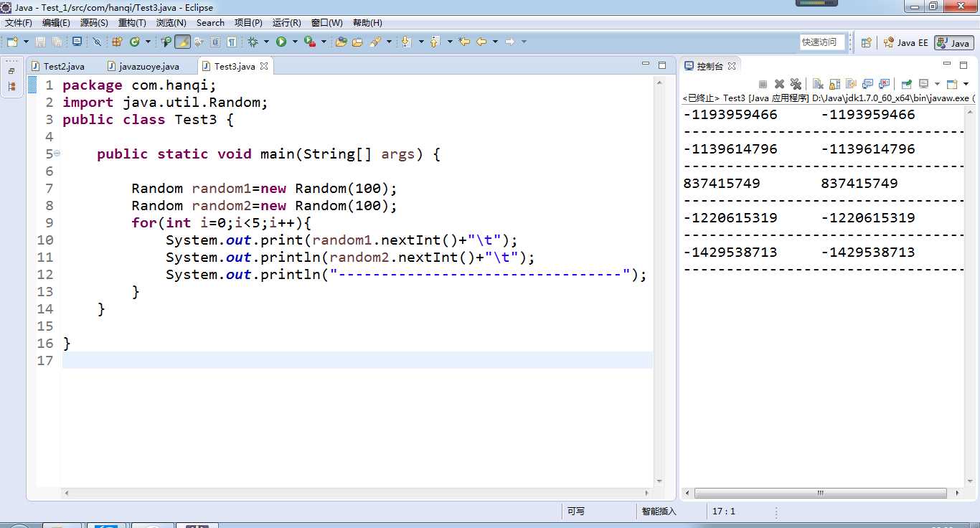
Task: Navigate Back with the left arrow icon
Action: (481, 42)
